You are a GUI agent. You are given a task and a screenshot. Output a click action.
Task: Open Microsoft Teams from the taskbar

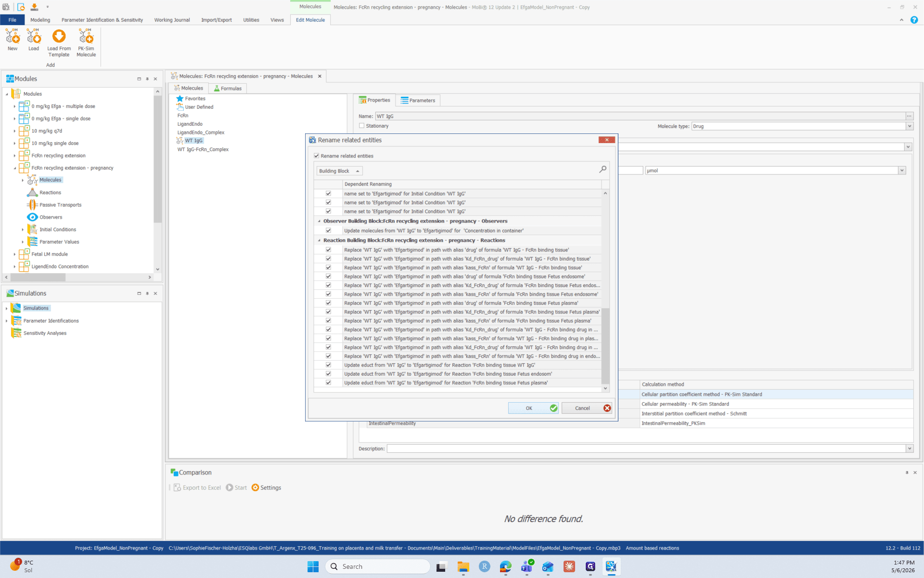pos(527,566)
